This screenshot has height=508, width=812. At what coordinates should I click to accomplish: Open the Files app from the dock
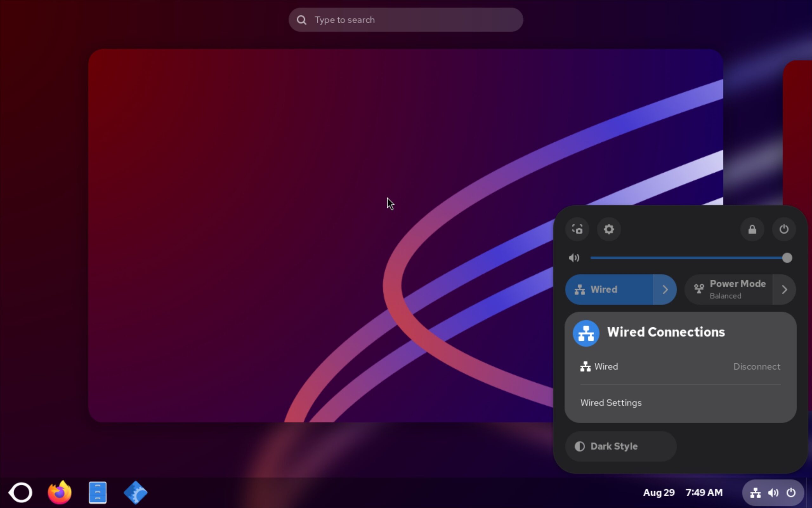98,492
